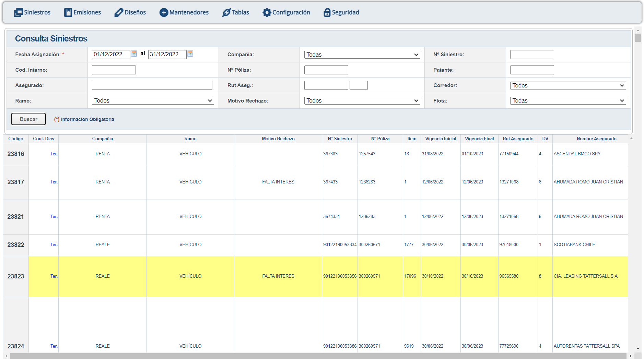Click the Diseños pencil icon
This screenshot has height=359, width=644.
coord(119,13)
